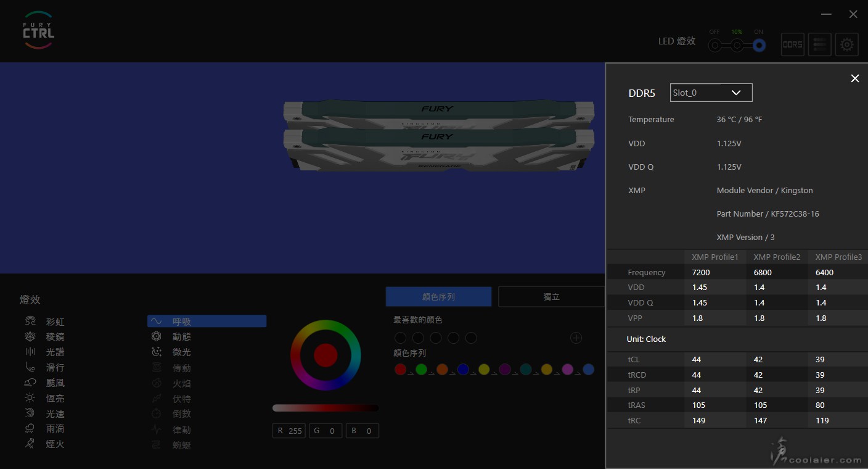The height and width of the screenshot is (469, 868).
Task: Click the Module Vendor / Kingston text
Action: point(764,190)
